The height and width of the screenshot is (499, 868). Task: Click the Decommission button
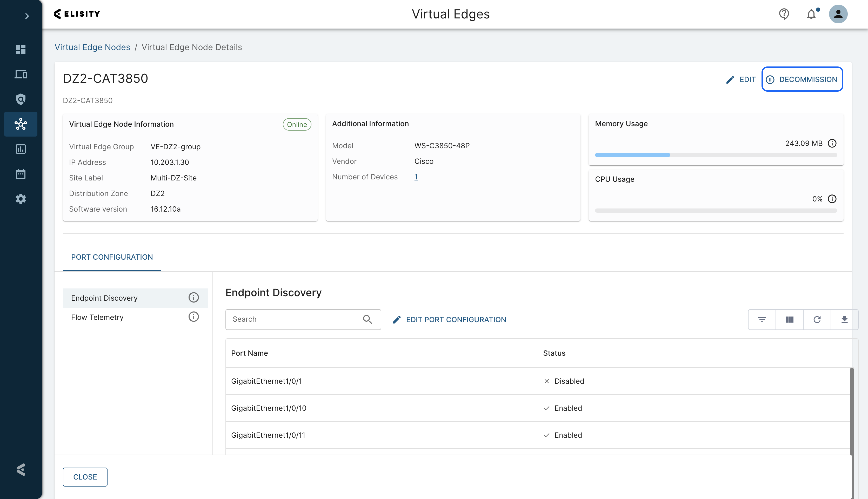802,79
